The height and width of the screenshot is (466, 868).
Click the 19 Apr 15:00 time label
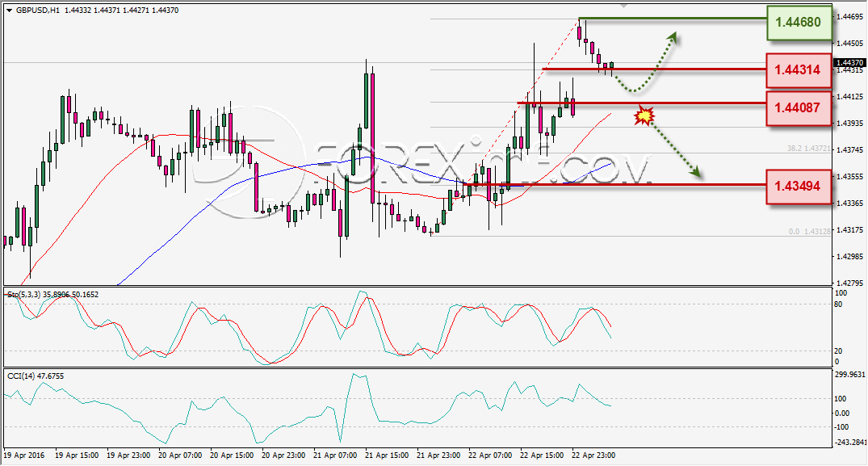[77, 455]
